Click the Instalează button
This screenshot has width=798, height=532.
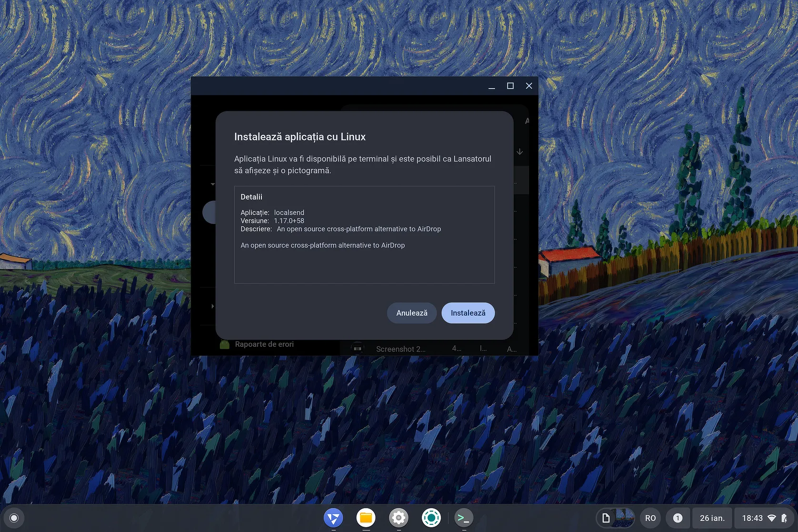[468, 313]
